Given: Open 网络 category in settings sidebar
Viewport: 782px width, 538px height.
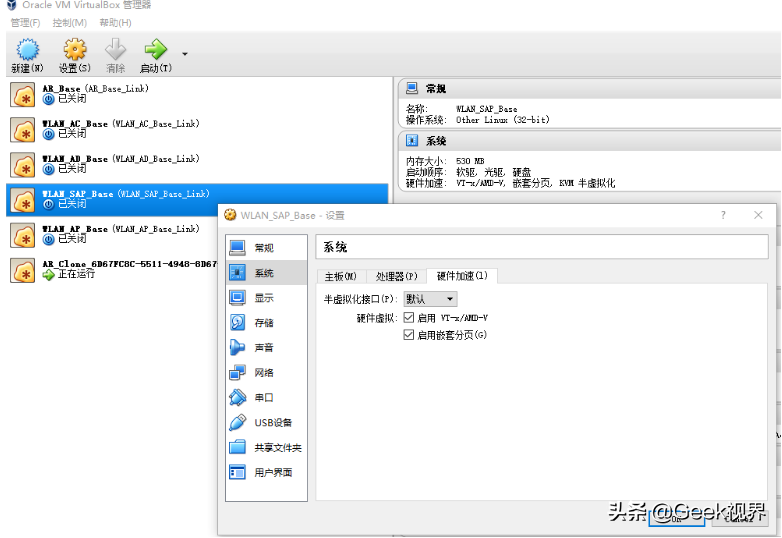Looking at the screenshot, I should point(266,372).
